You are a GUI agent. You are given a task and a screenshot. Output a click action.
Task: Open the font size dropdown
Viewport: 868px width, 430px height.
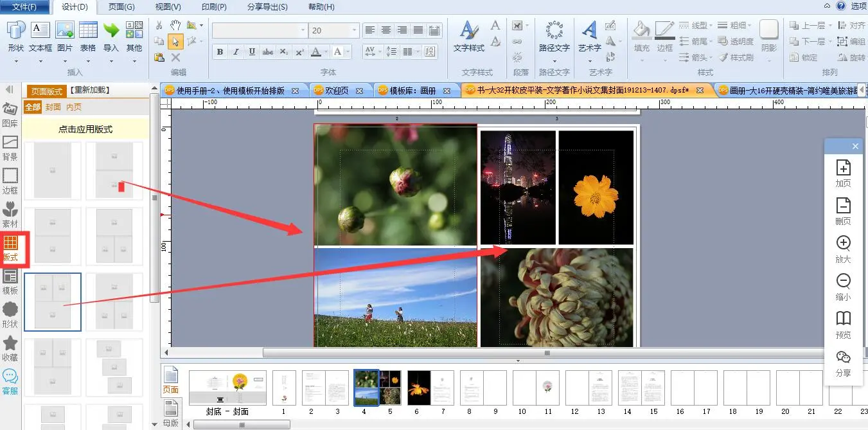[354, 30]
